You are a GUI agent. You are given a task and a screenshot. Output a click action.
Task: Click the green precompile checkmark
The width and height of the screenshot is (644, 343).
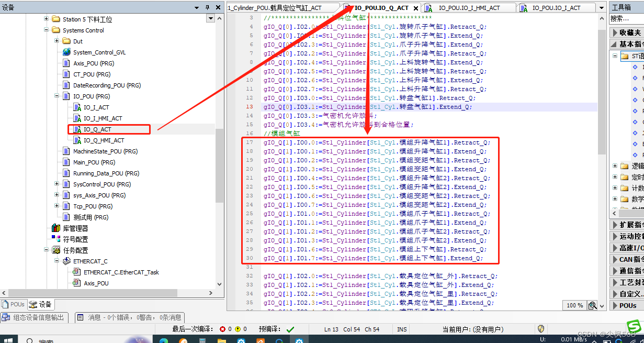click(x=290, y=329)
